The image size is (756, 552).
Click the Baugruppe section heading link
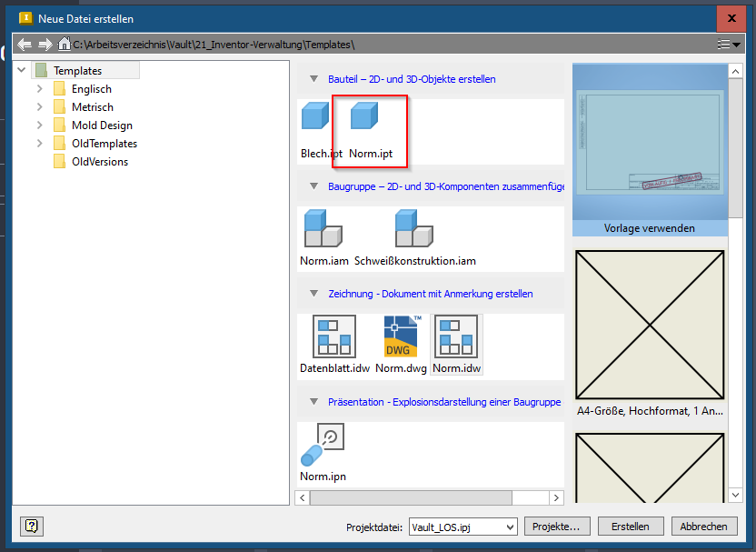[446, 186]
